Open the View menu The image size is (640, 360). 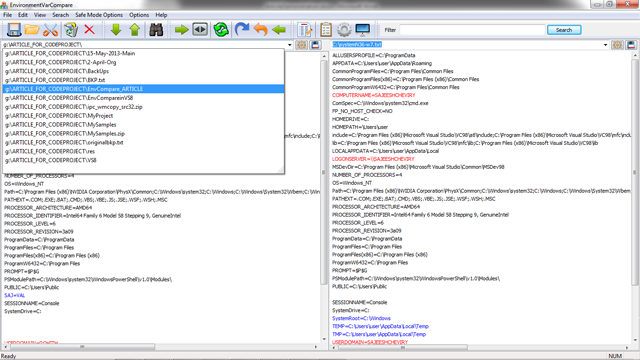coord(40,15)
